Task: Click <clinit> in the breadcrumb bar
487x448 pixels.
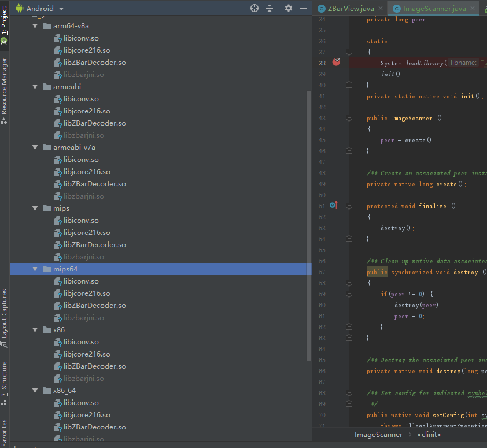Action: click(429, 434)
